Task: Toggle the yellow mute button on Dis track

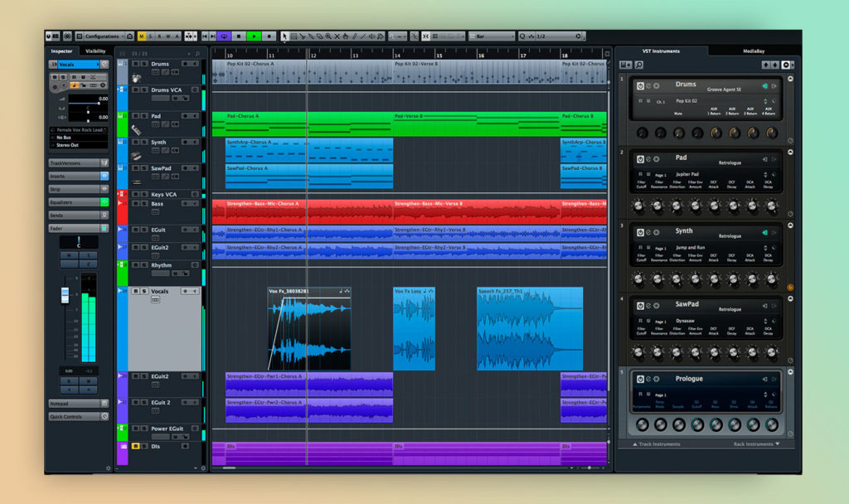Action: (x=136, y=446)
